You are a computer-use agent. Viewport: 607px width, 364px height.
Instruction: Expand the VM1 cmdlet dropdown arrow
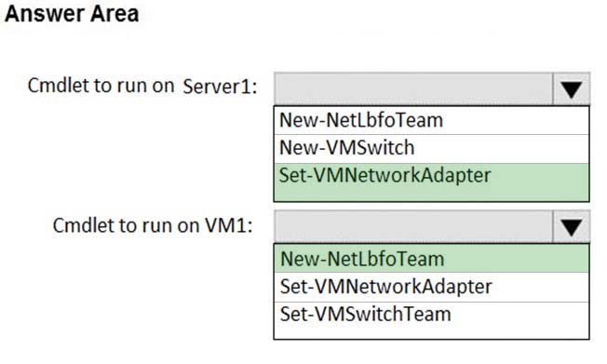(572, 226)
